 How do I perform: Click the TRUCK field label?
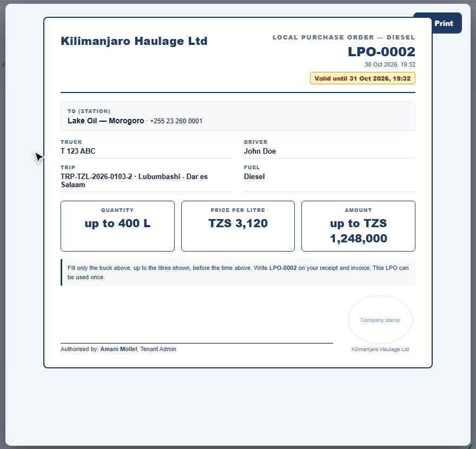click(71, 142)
